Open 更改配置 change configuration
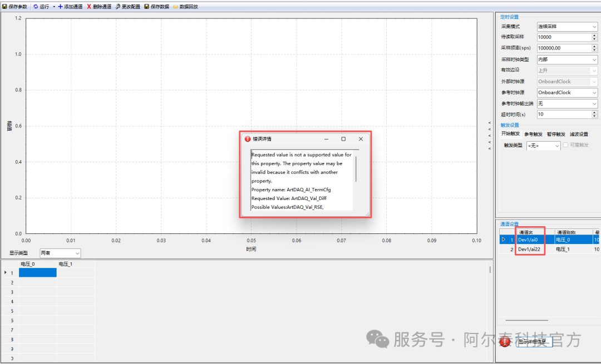This screenshot has width=601, height=364. [128, 7]
